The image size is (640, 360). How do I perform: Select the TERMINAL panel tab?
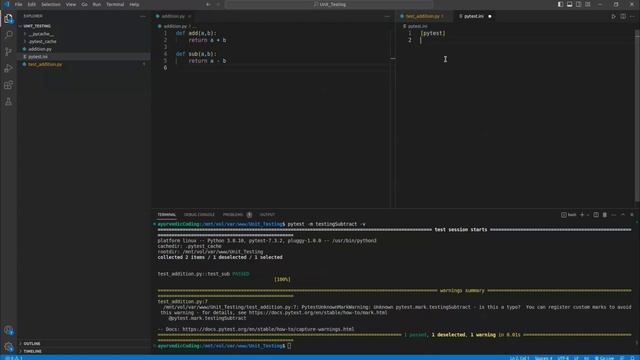tap(167, 215)
